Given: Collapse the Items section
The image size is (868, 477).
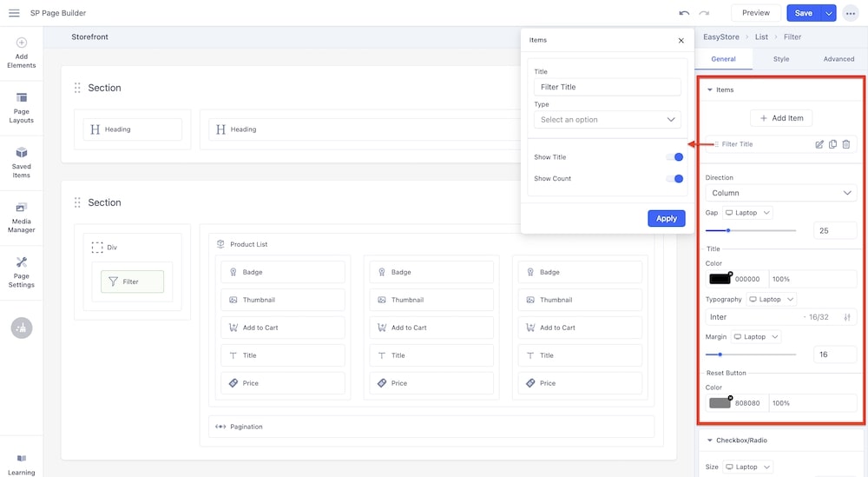Looking at the screenshot, I should coord(710,89).
